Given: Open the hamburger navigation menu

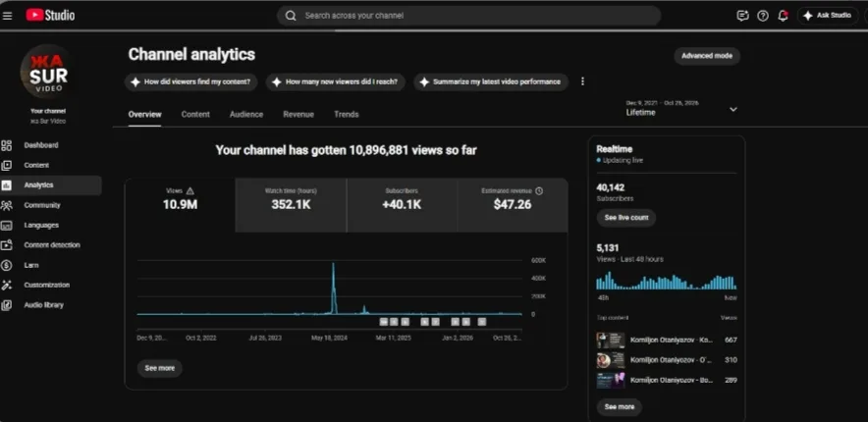Looking at the screenshot, I should point(7,16).
